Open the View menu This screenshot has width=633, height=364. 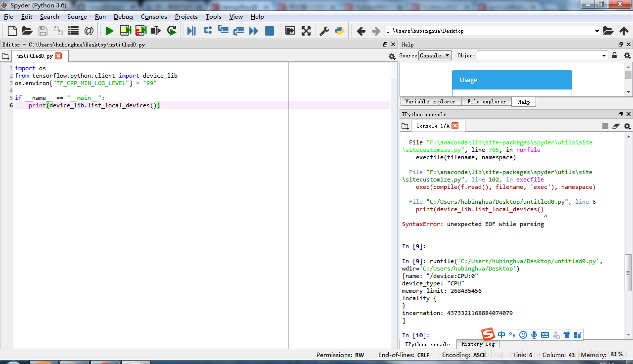click(236, 17)
